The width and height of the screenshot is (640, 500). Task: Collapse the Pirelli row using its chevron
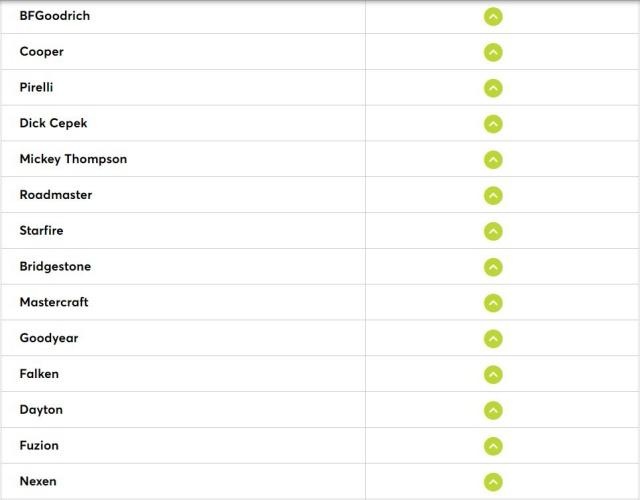[x=493, y=88]
